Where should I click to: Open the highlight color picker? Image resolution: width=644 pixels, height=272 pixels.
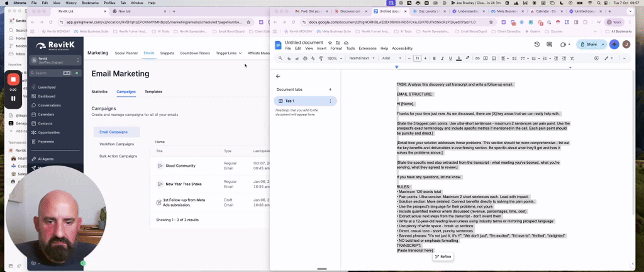coord(467,59)
